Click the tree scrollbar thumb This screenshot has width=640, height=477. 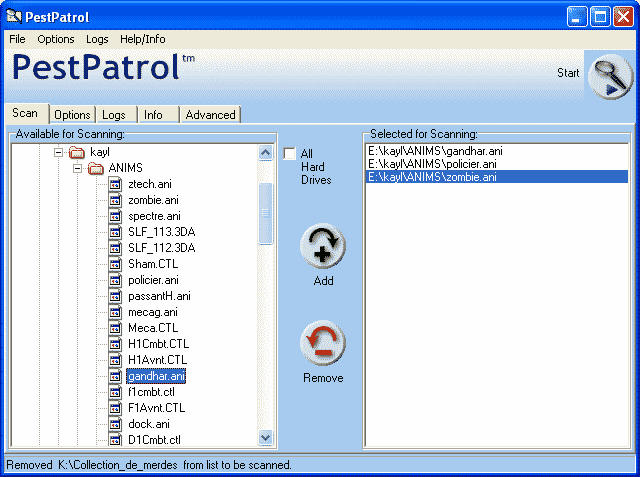pyautogui.click(x=265, y=213)
